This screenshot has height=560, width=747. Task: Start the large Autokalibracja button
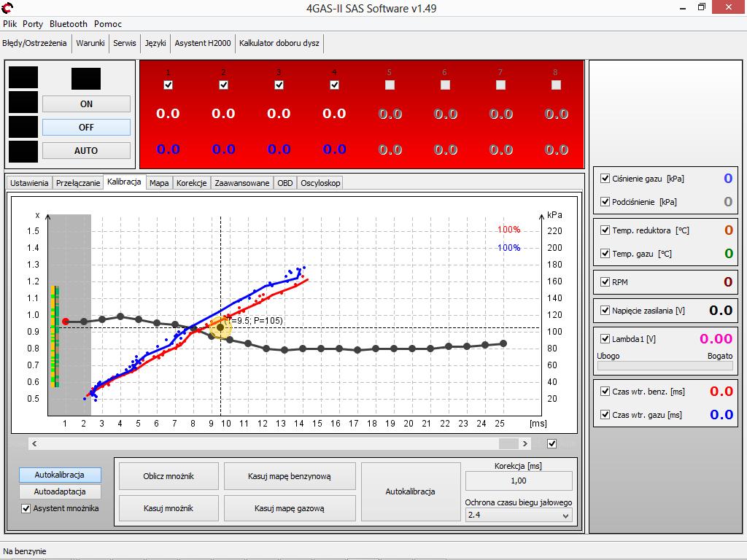pos(411,492)
